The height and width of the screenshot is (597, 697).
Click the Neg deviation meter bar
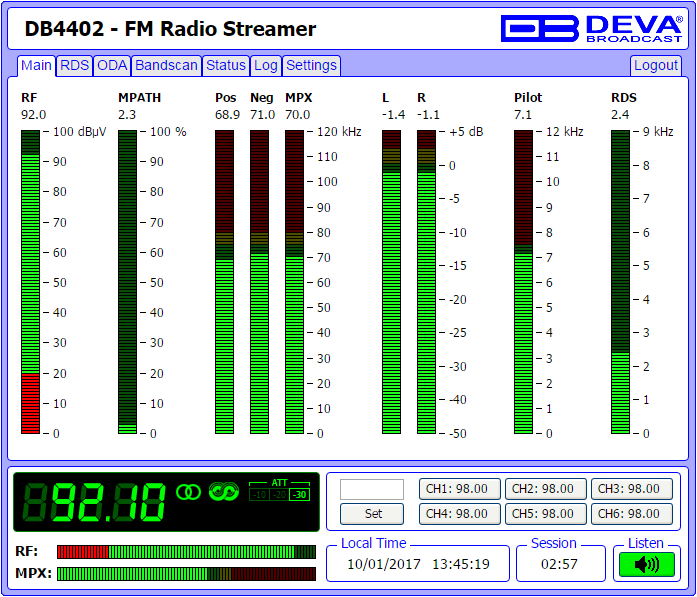(x=259, y=282)
